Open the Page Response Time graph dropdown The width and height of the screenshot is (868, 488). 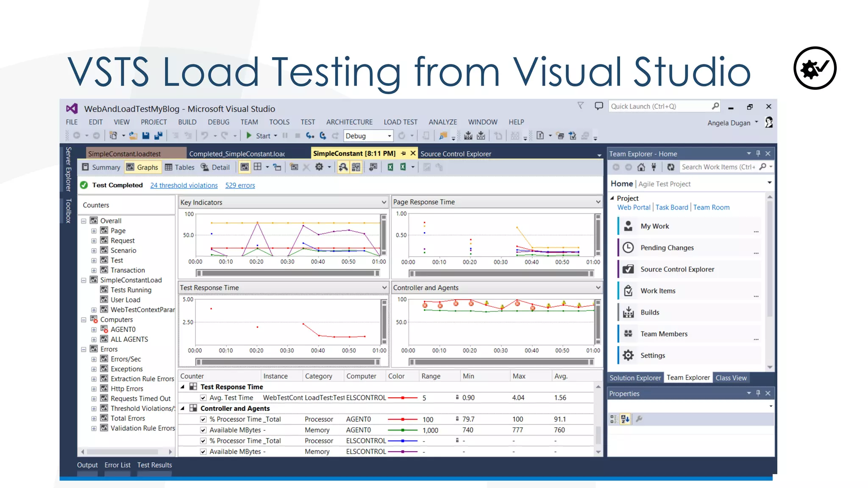[x=598, y=202]
